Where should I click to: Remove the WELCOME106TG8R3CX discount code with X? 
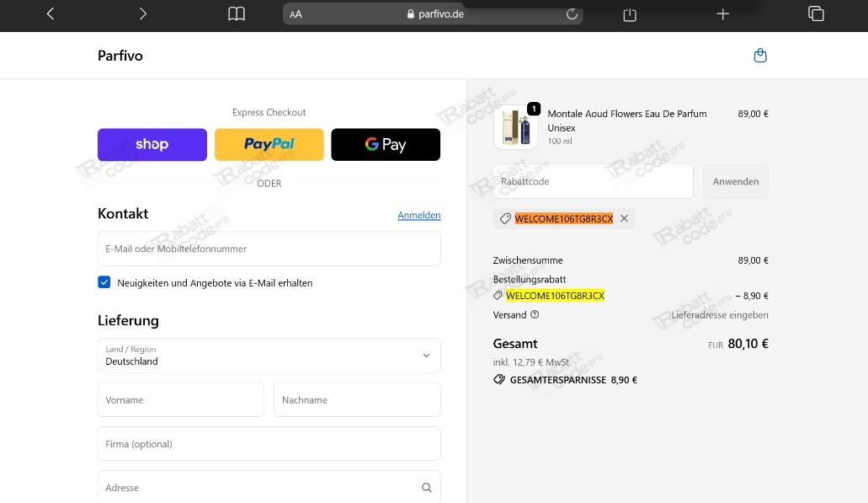624,218
